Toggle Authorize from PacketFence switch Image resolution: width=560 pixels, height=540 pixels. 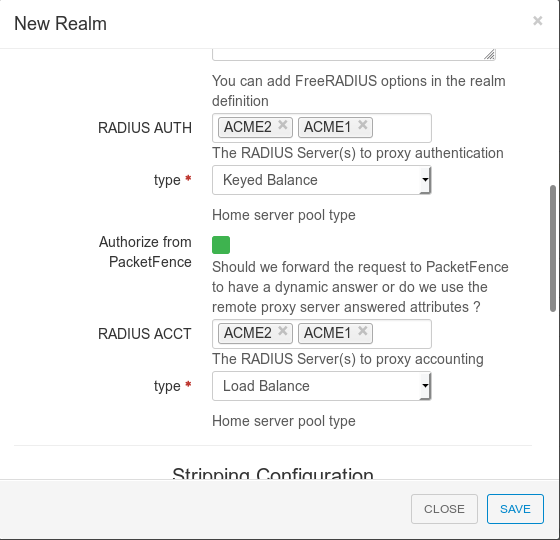(x=221, y=245)
